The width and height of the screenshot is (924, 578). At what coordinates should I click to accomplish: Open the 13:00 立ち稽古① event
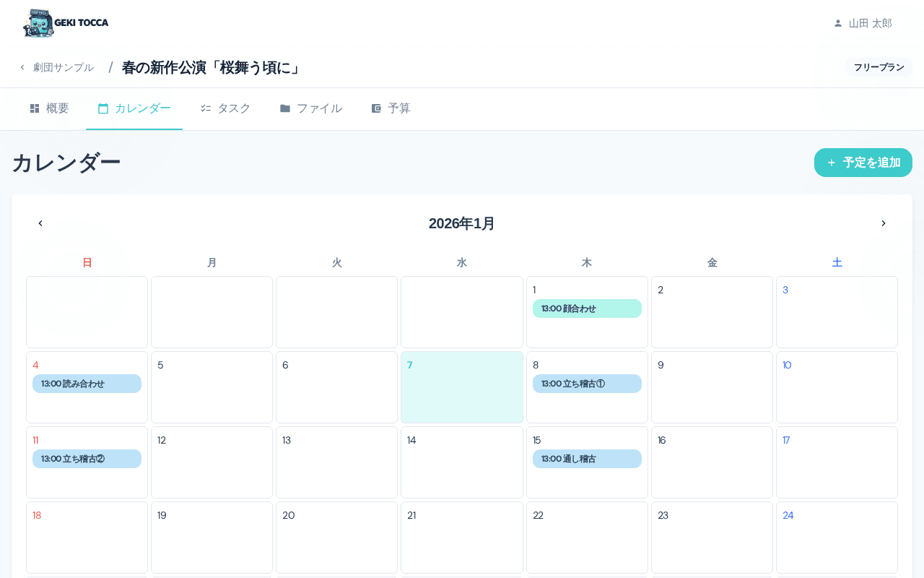[587, 384]
